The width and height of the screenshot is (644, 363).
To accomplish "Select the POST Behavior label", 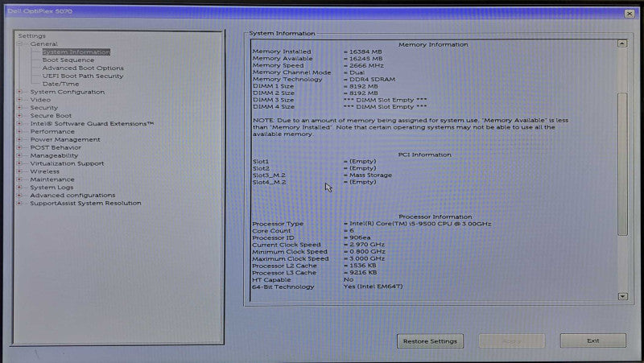I will (56, 147).
